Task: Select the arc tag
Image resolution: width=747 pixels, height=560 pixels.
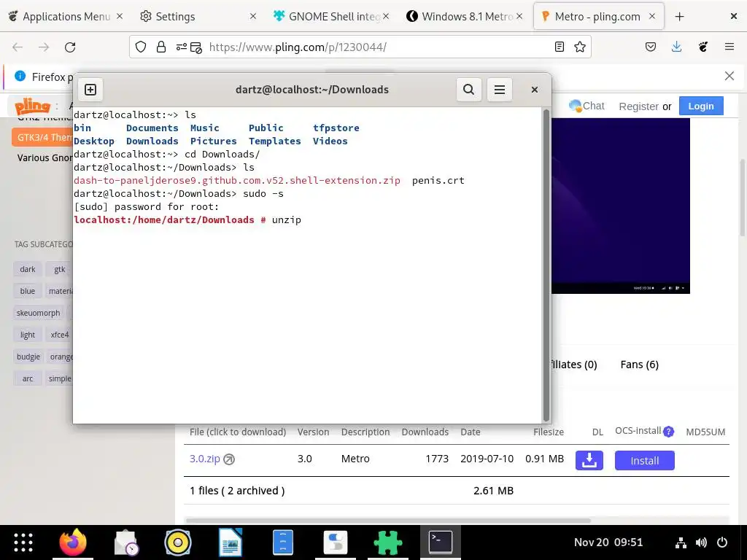Action: pos(28,379)
